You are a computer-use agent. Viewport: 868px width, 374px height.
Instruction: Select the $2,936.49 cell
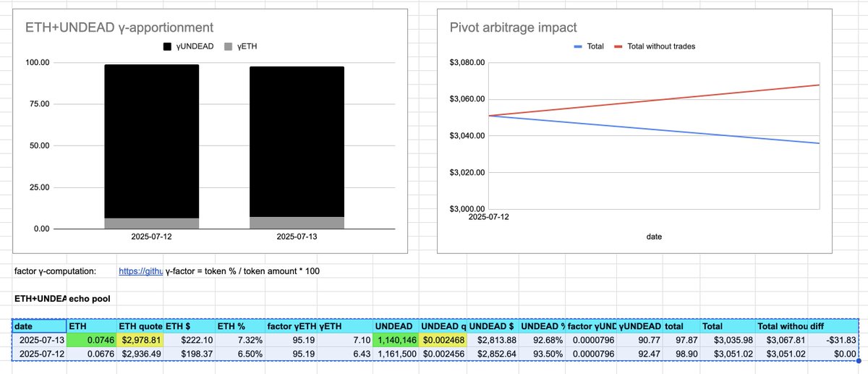pyautogui.click(x=140, y=354)
